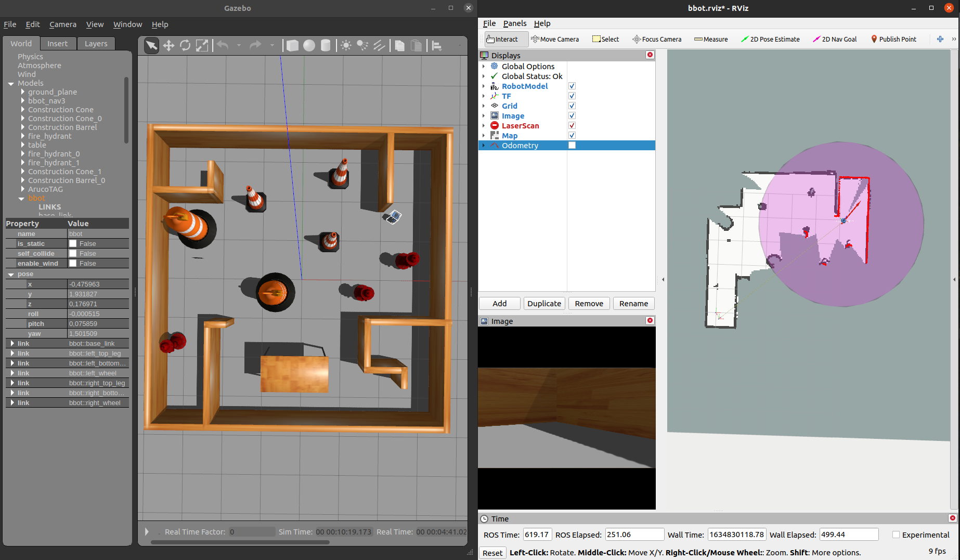
Task: Select the Focus Camera tool in RViz
Action: click(657, 39)
